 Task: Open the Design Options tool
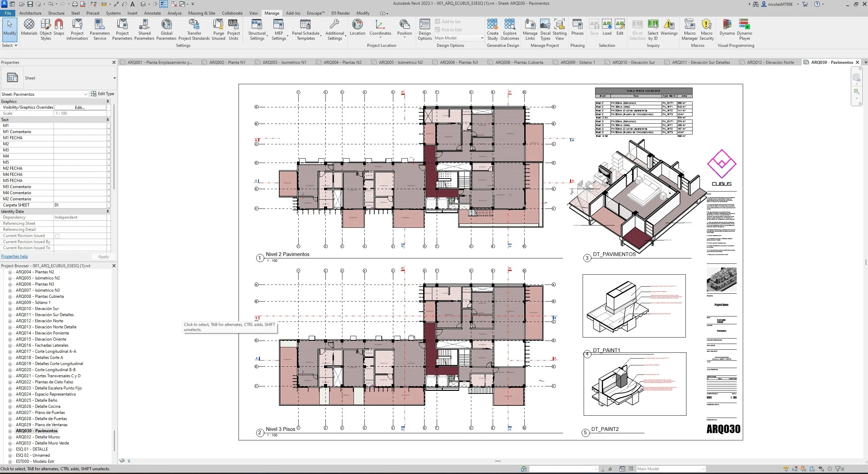coord(424,30)
